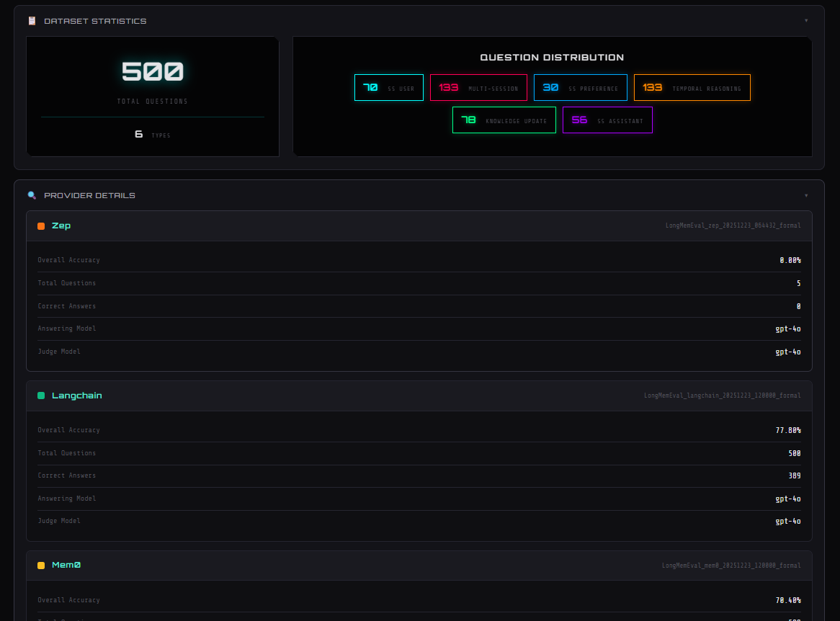
Task: Click LongMemEval_zep_20251223_064432_formal run ID
Action: (733, 225)
